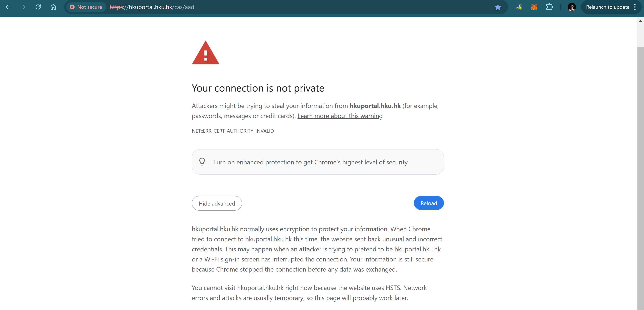This screenshot has width=644, height=310.
Task: Open the MetaMask fox extension
Action: click(534, 7)
